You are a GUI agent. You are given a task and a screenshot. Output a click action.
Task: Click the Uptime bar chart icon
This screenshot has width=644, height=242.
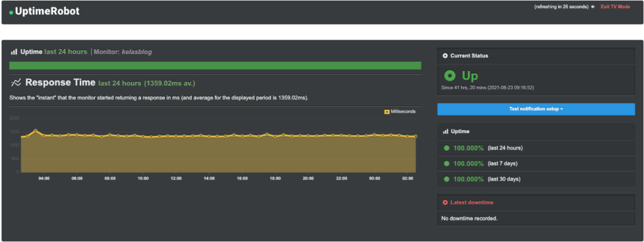pyautogui.click(x=14, y=52)
